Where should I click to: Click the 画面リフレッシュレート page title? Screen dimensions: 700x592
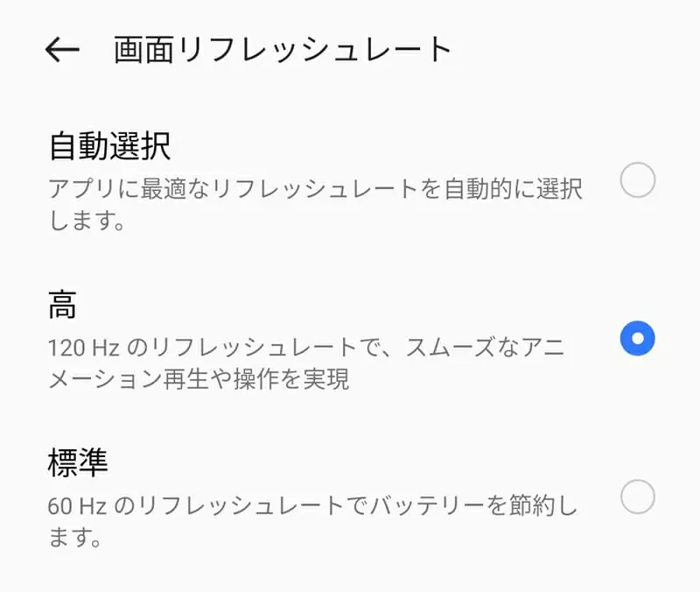283,51
